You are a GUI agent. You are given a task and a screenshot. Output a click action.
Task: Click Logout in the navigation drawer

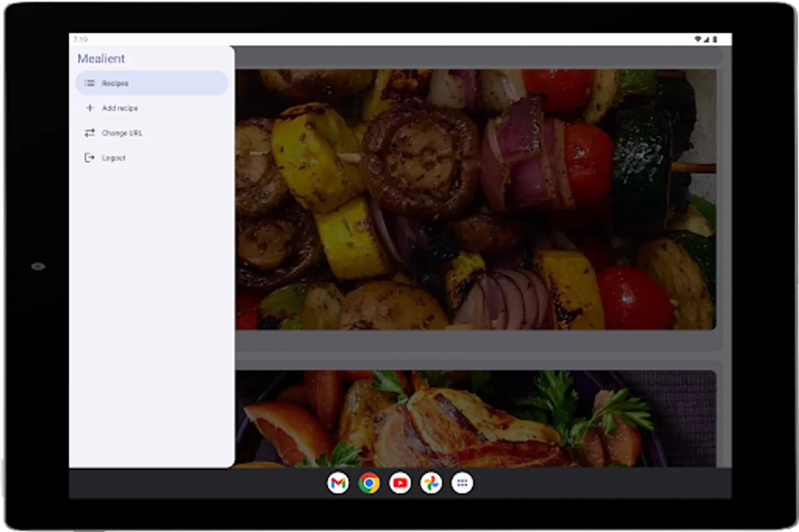click(151, 158)
